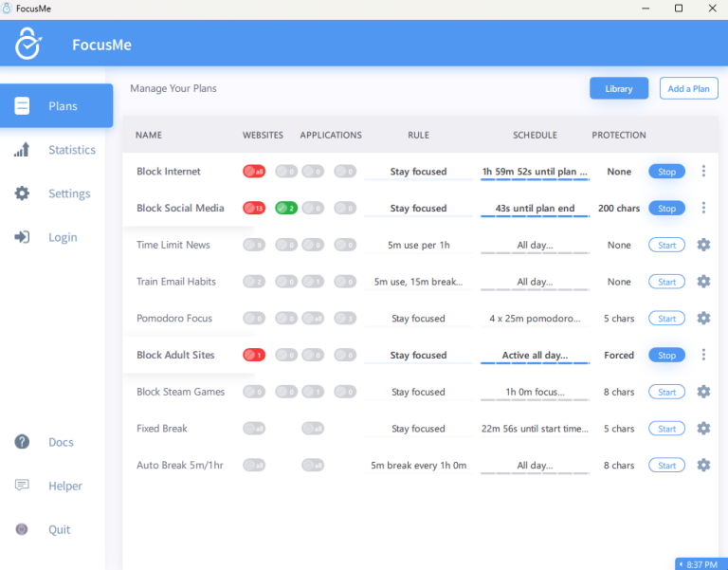
Task: Toggle websites pill 2 for Train Email Habits
Action: [x=254, y=282]
